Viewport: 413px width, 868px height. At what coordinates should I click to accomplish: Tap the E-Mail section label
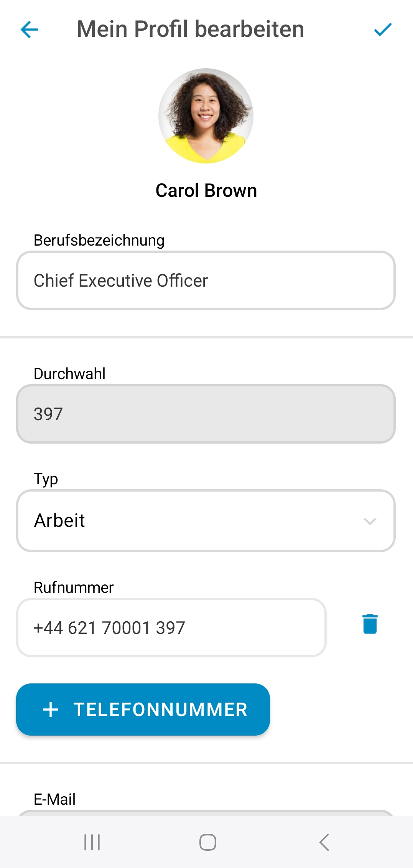(x=54, y=799)
